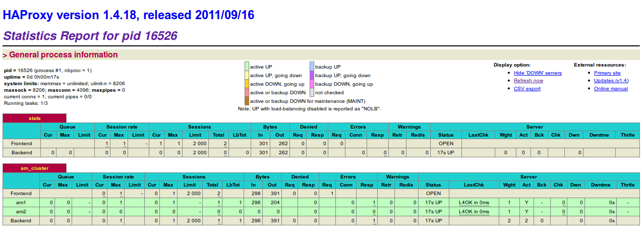Click the red active or backup DOWN swatch
The image size is (644, 242).
247,92
